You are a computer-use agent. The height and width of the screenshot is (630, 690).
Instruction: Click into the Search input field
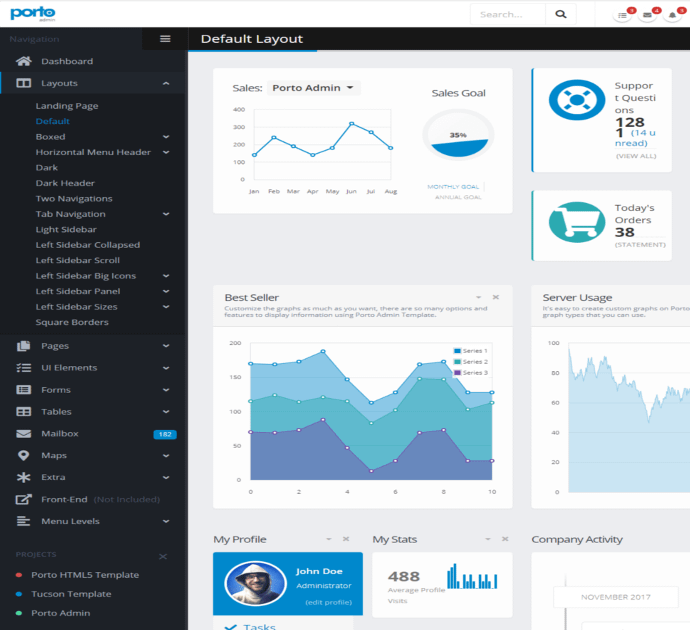[x=508, y=14]
